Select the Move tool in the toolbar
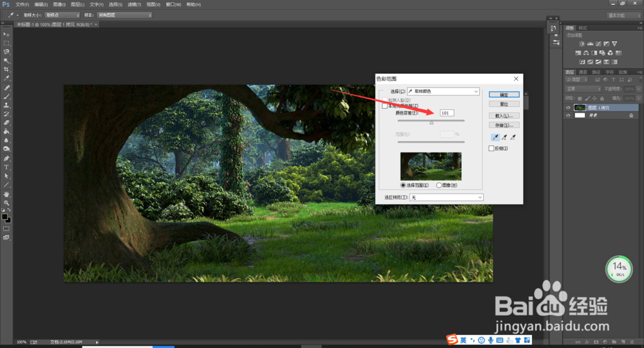This screenshot has height=348, width=644. (6, 35)
